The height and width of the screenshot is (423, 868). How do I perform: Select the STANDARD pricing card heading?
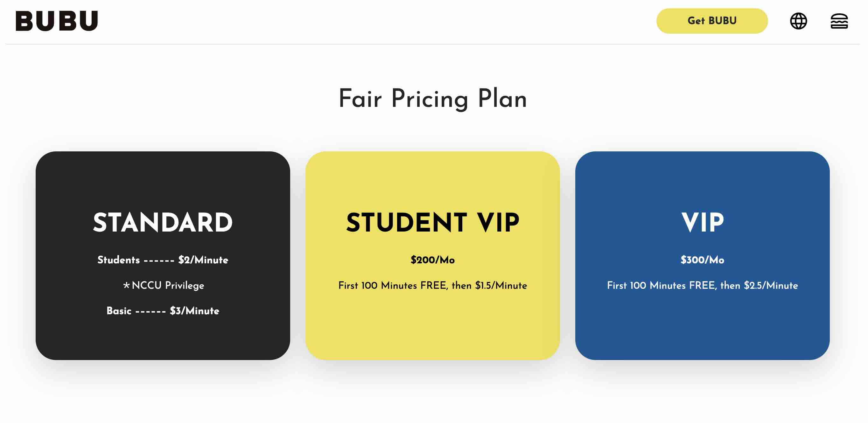pos(163,223)
